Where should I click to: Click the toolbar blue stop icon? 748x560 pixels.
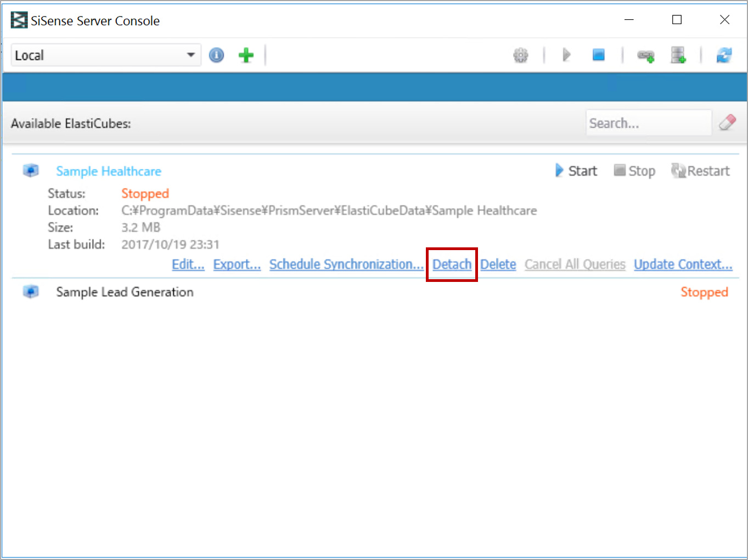point(599,55)
